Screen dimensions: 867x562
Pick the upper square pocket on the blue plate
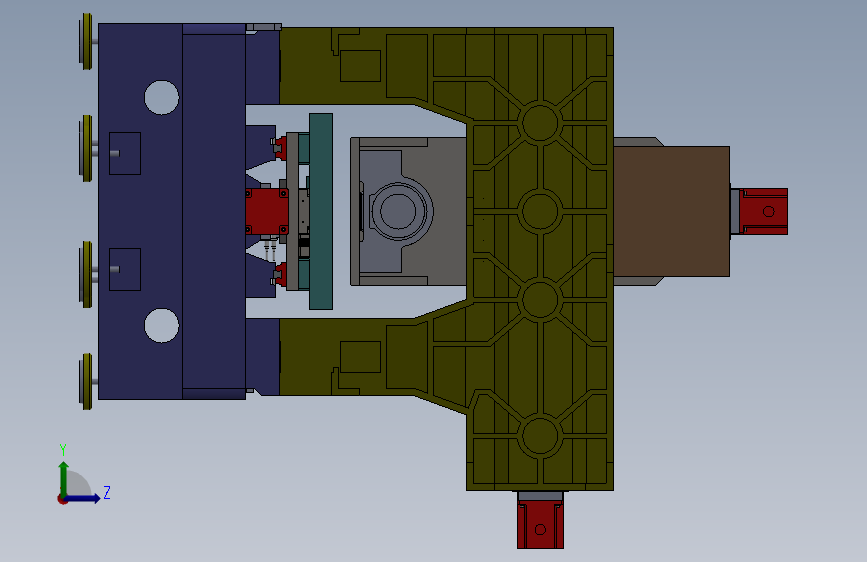click(x=125, y=153)
